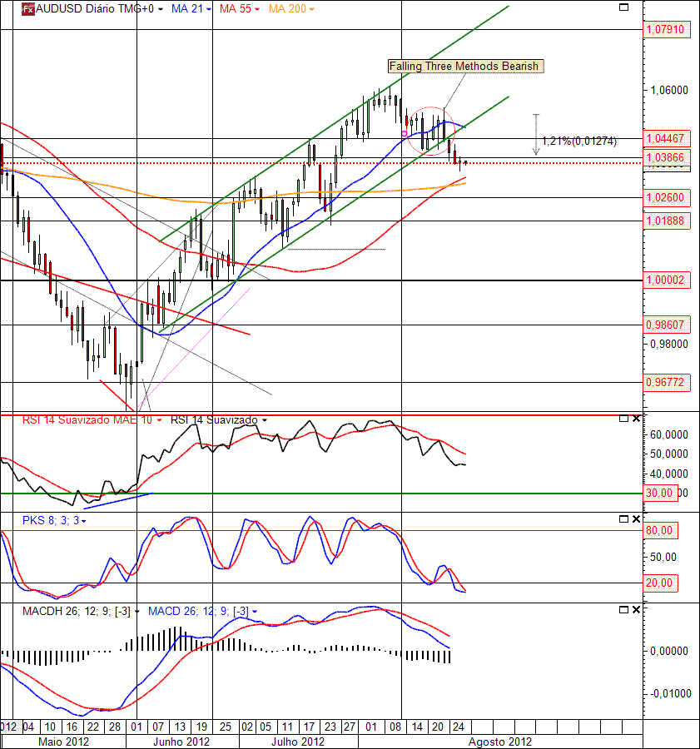
Task: Click the Maio 2012 month label
Action: pyautogui.click(x=63, y=742)
